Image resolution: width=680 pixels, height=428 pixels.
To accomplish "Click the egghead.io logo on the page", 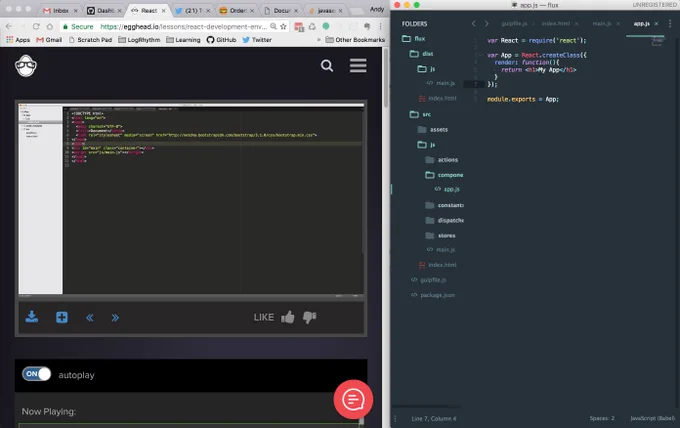I will tap(26, 66).
